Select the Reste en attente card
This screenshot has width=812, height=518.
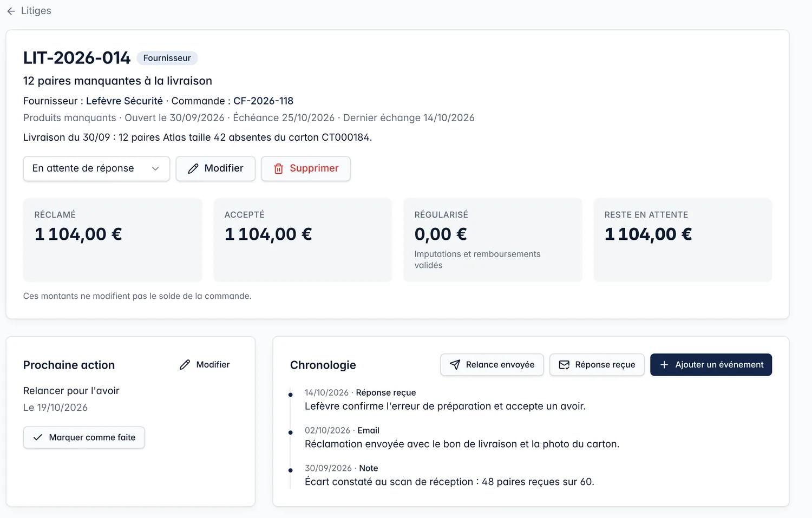pos(683,240)
